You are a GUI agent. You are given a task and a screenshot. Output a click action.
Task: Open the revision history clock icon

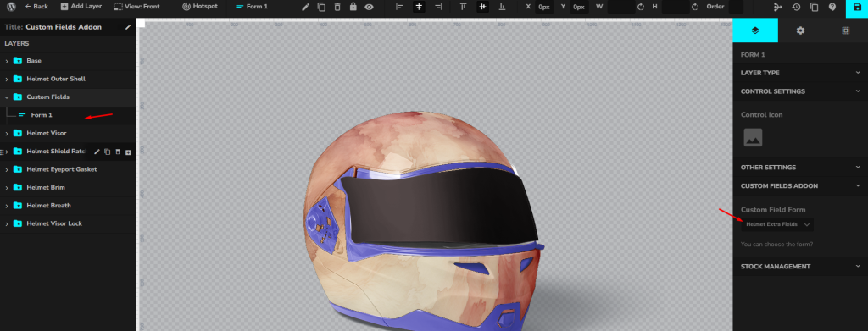tap(796, 7)
